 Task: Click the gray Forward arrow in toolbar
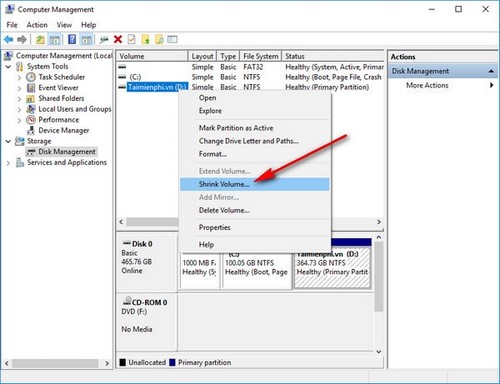coord(22,40)
